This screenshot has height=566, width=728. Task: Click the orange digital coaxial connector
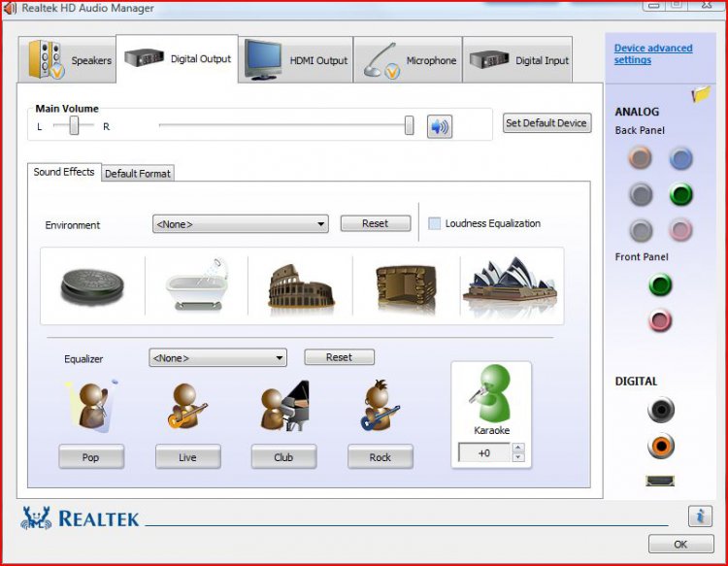click(661, 446)
